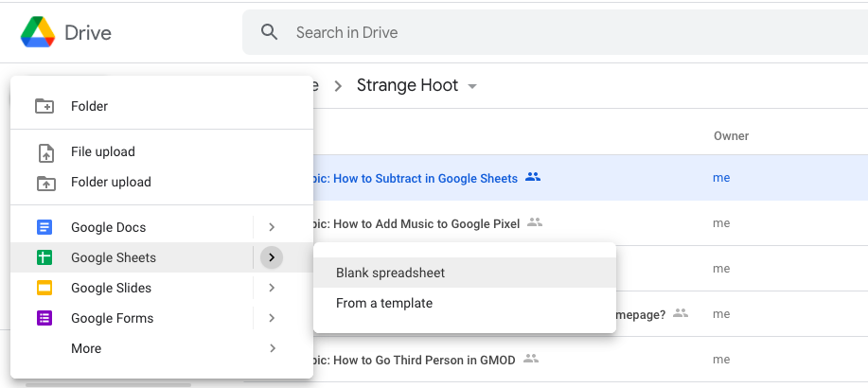Click the Google Sheets icon
The width and height of the screenshot is (868, 388).
[44, 257]
